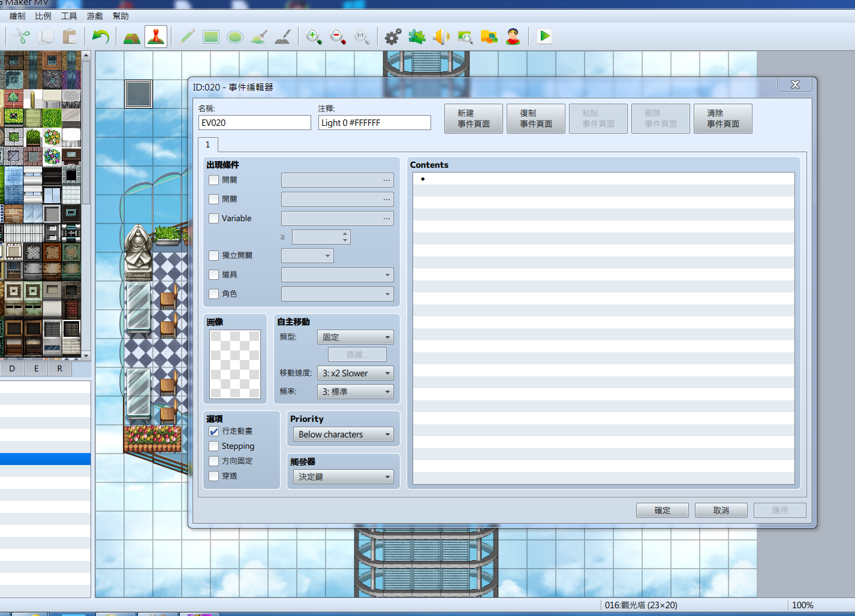
Task: Open the Priority dropdown
Action: [343, 434]
